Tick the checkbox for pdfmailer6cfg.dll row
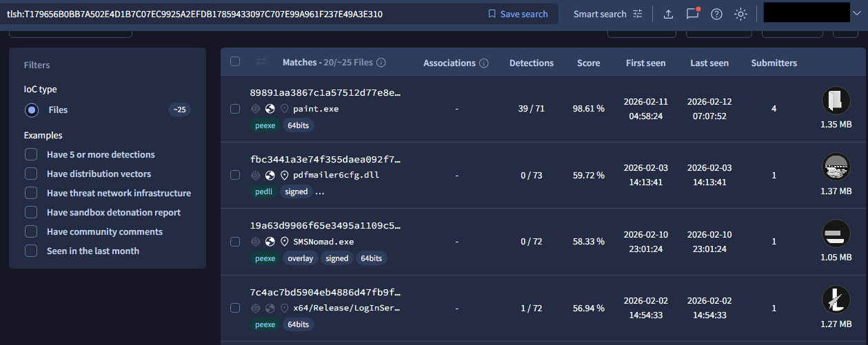The image size is (868, 345). [x=235, y=175]
